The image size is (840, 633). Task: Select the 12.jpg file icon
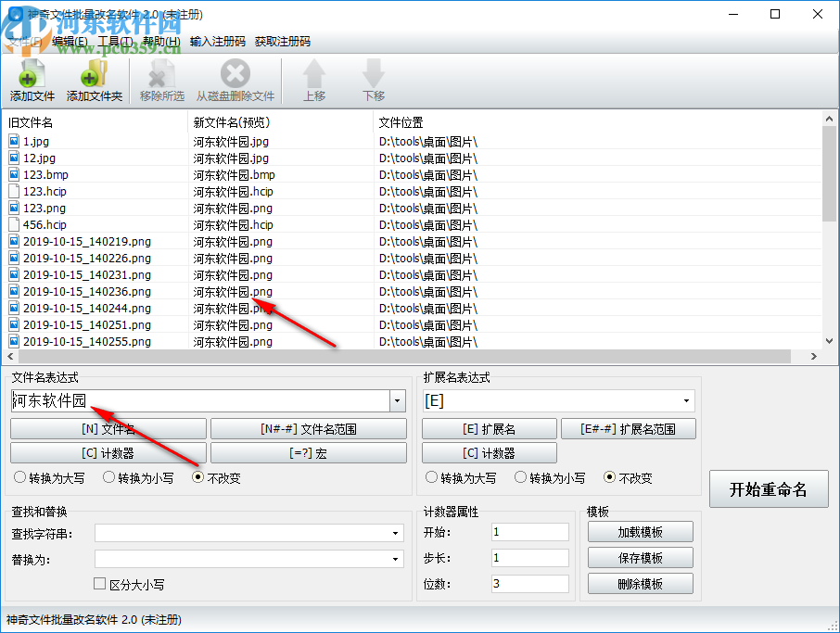coord(15,158)
